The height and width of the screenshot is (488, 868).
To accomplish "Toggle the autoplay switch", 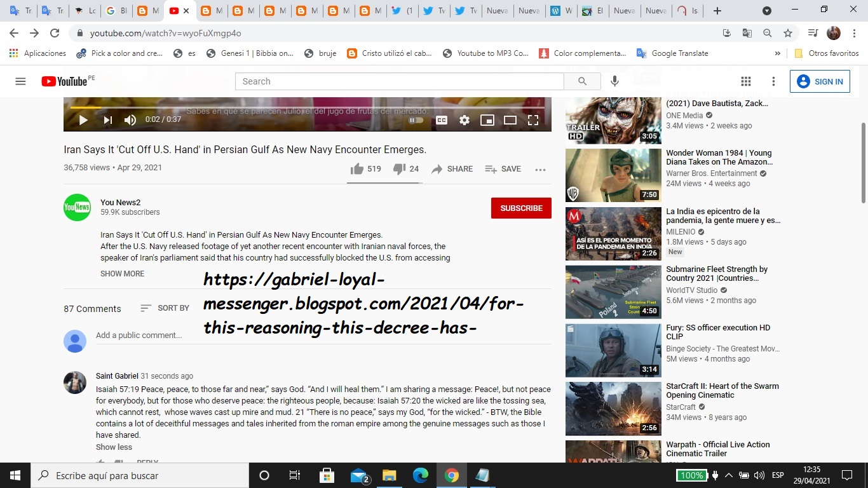I will point(416,120).
